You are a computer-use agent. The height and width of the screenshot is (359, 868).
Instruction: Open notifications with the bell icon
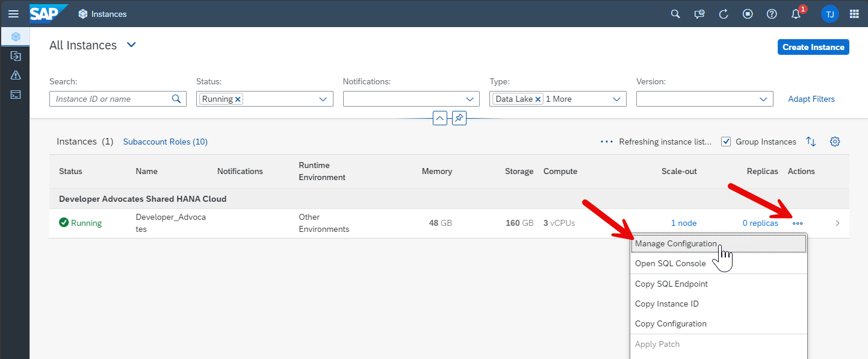pos(796,13)
